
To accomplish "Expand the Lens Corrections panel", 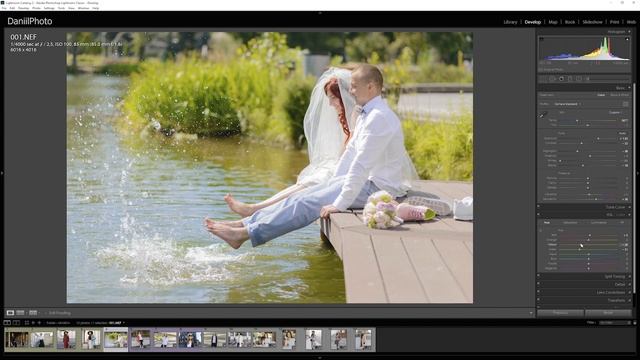I will point(629,292).
